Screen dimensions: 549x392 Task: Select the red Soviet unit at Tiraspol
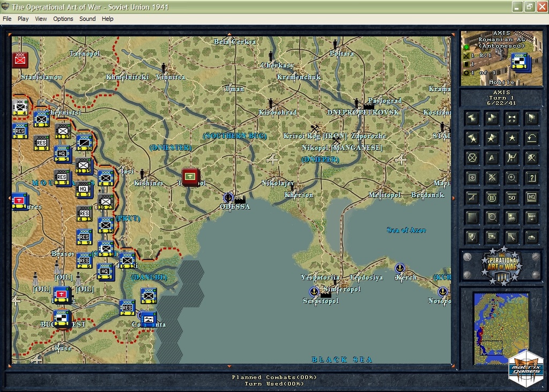tap(191, 177)
